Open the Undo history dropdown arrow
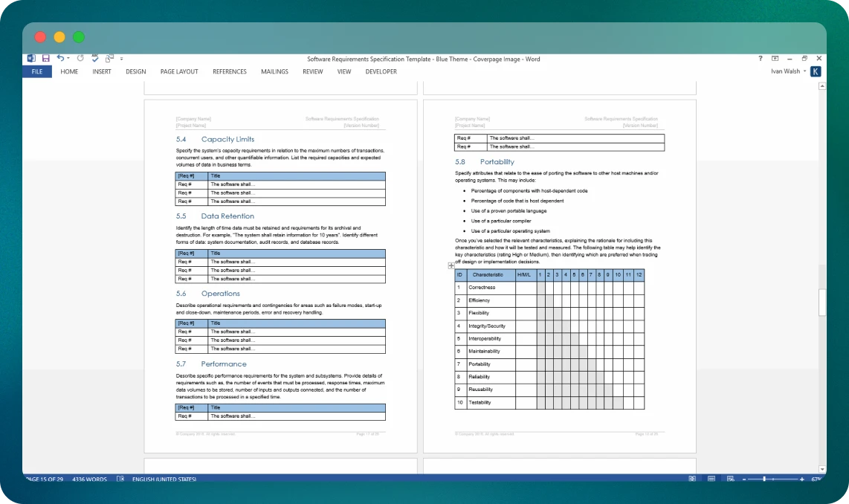 pyautogui.click(x=68, y=58)
